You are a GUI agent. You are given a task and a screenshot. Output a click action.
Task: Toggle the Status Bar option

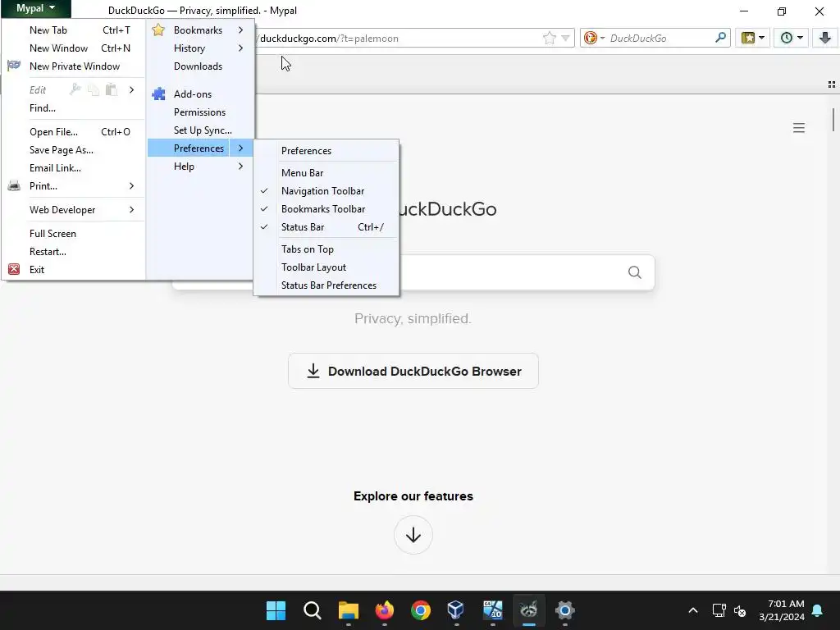[x=326, y=227]
